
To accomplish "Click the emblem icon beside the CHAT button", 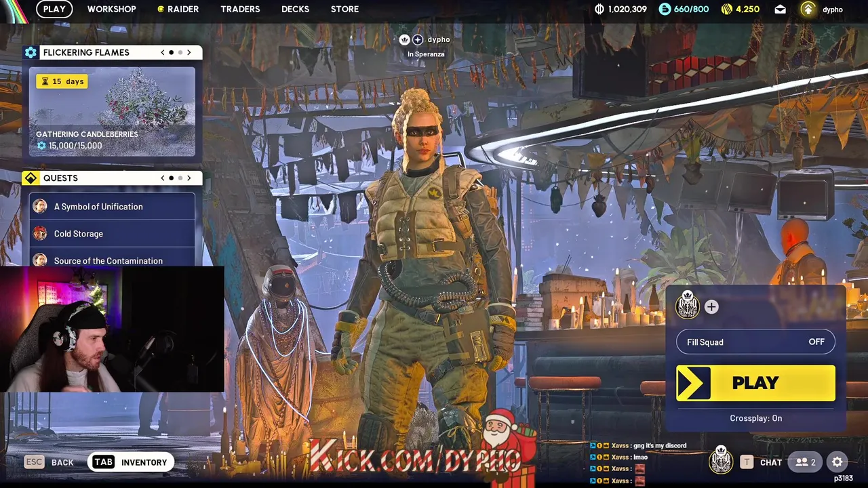I will [x=721, y=461].
